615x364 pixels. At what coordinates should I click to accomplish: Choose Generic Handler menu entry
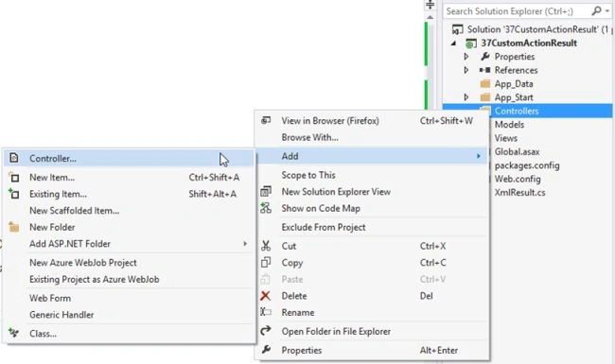point(129,315)
